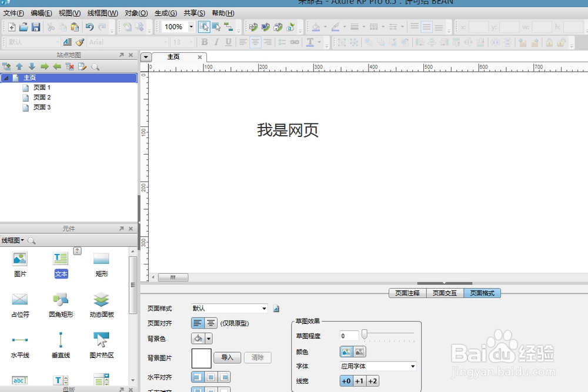This screenshot has height=392, width=588.
Task: Open a file with the folder icon
Action: [x=24, y=27]
